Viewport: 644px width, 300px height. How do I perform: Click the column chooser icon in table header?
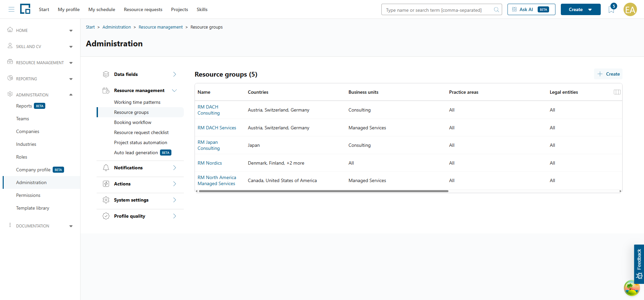pos(617,92)
